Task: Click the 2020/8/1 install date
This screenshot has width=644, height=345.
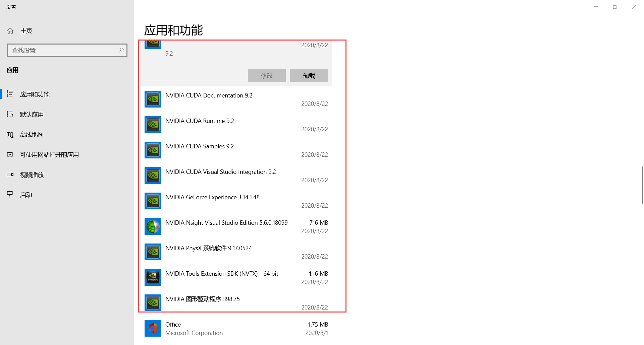Action: coord(317,333)
